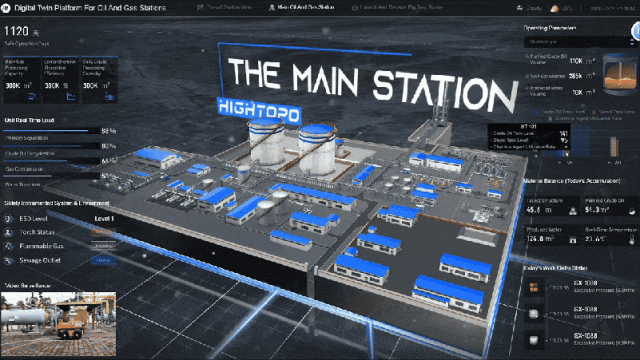Click the gray Flammable Gas status badge
This screenshot has height=360, width=640.
pos(103,246)
